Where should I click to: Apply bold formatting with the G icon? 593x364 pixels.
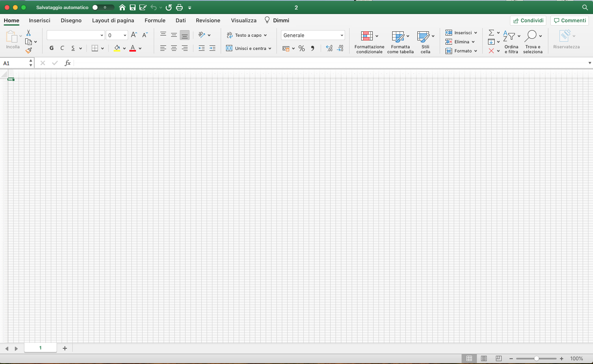point(51,48)
